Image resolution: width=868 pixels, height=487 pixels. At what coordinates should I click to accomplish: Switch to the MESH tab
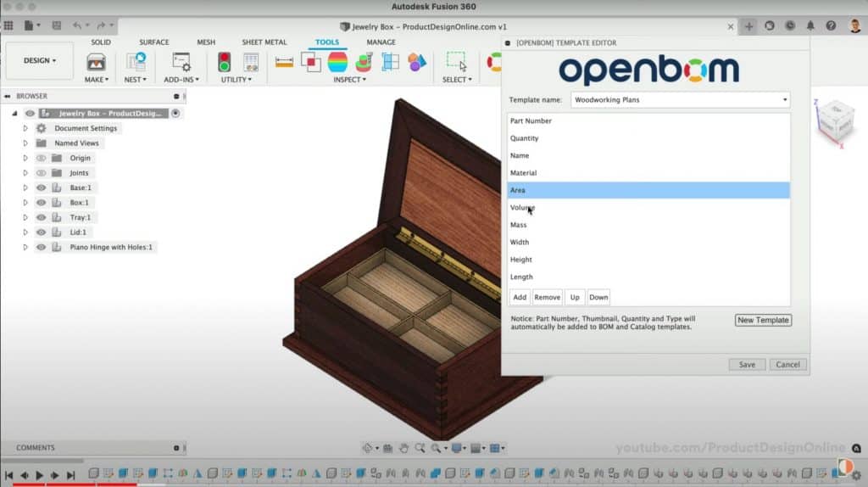point(206,42)
